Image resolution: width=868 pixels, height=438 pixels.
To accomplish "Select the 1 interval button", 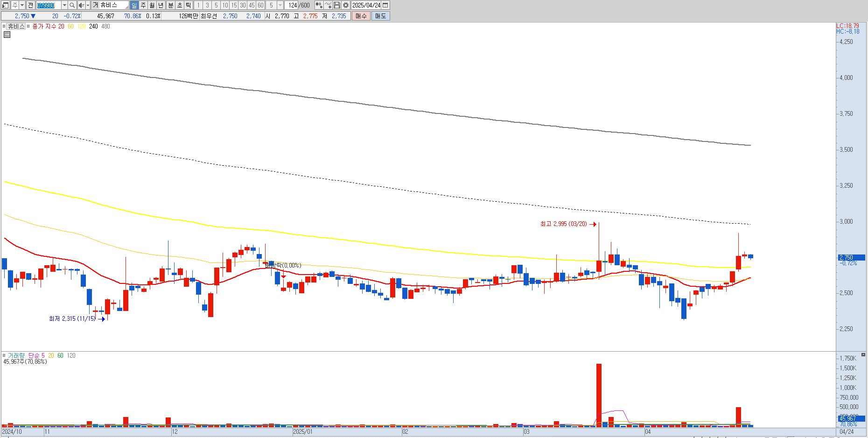I will [198, 5].
